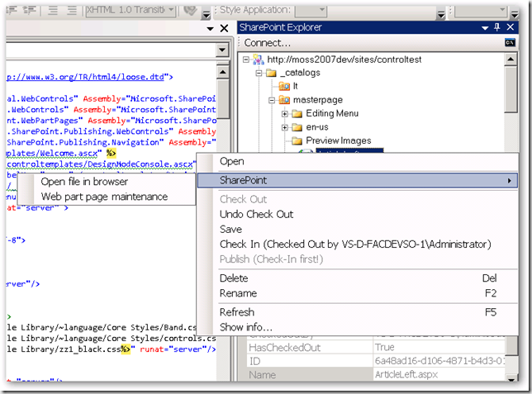Click the ID value starting with 6a48ad16
The image size is (532, 394).
tap(439, 361)
